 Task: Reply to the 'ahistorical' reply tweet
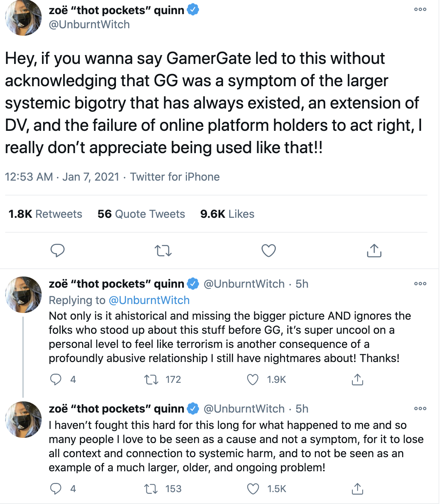pyautogui.click(x=56, y=379)
